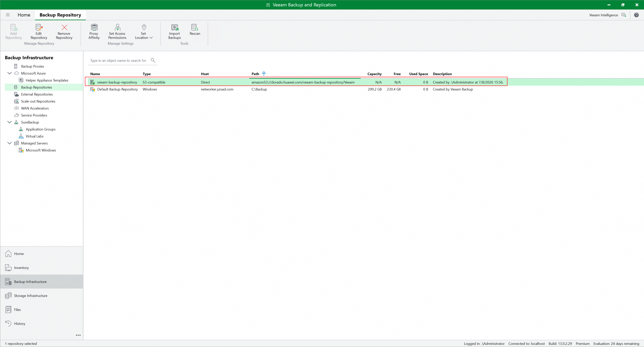Click the 230.4 GB free cell
The height and width of the screenshot is (347, 644).
(x=394, y=89)
